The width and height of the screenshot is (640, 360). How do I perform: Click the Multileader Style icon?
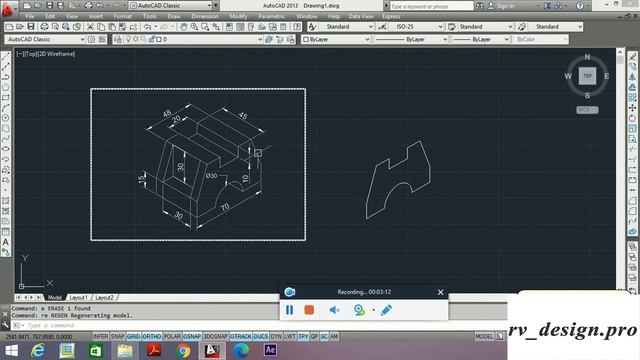[x=522, y=27]
